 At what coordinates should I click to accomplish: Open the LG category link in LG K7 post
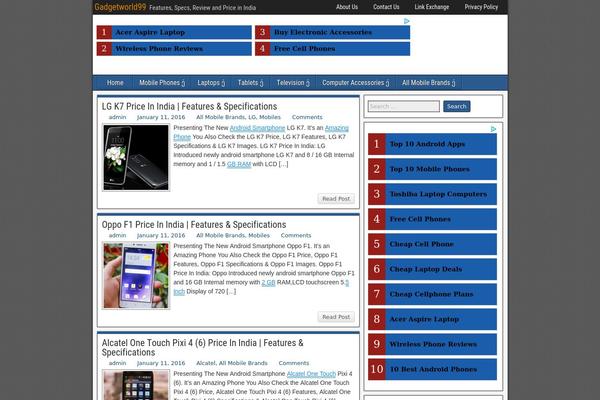click(252, 117)
